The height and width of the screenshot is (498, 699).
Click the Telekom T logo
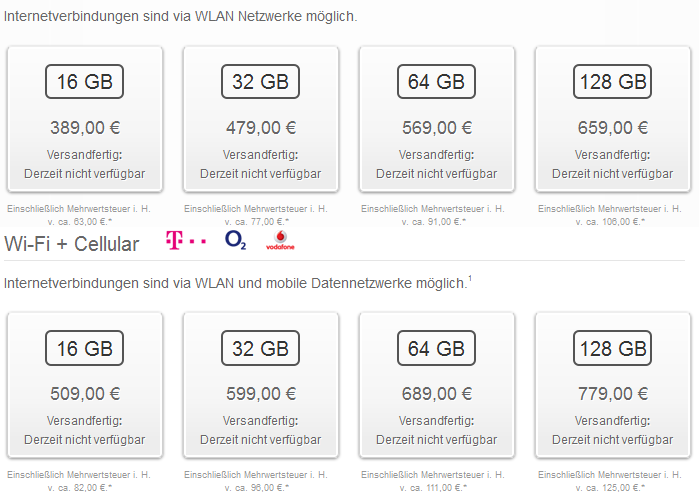(x=185, y=240)
